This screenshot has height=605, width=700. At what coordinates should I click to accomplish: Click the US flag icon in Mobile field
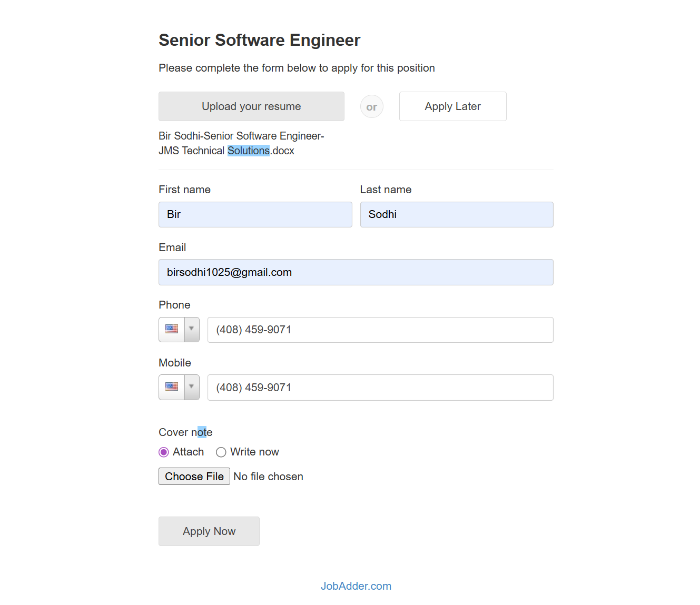(x=172, y=387)
